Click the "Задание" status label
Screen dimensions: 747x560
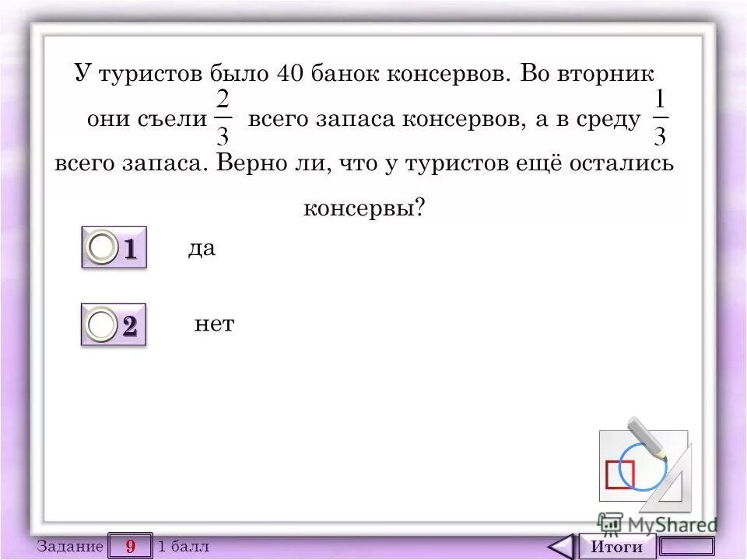(x=70, y=546)
